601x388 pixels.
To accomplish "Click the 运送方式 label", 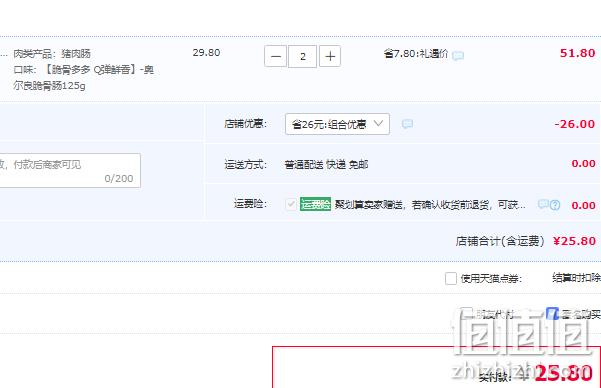I will click(245, 164).
